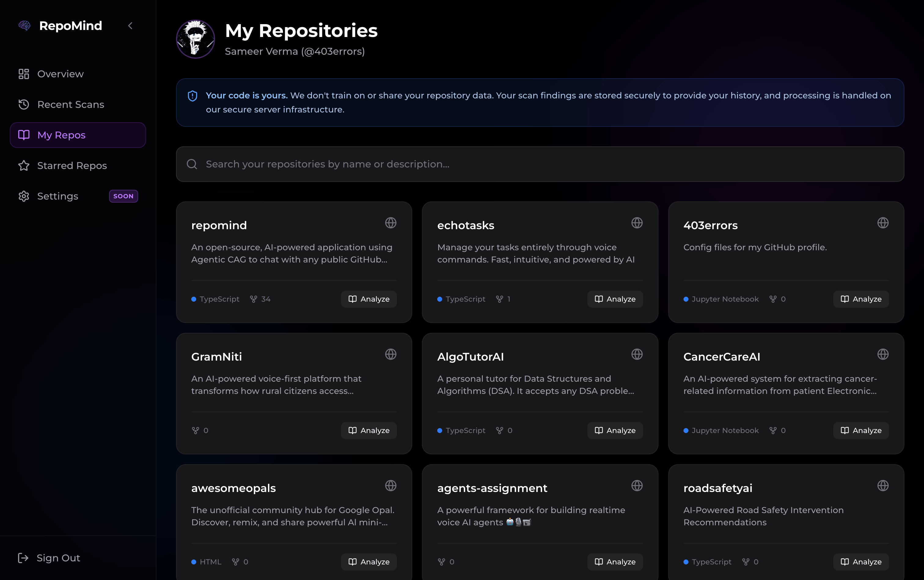Open the Settings gear icon

point(24,196)
